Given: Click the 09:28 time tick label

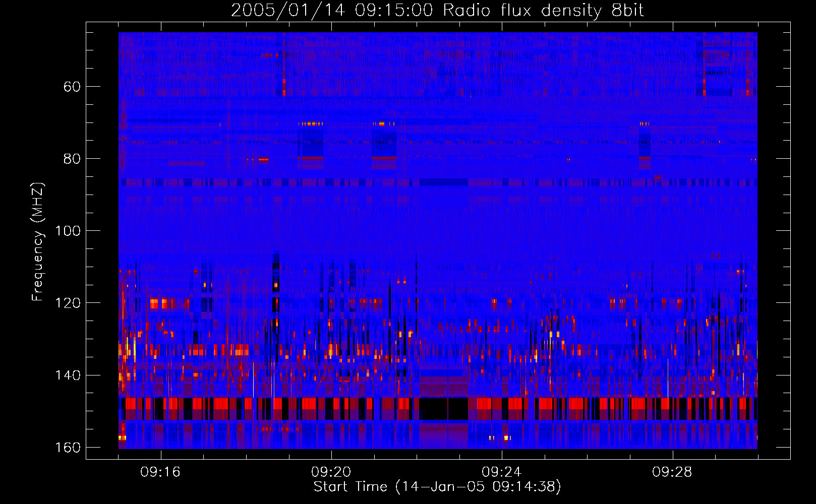Looking at the screenshot, I should click(x=672, y=472).
